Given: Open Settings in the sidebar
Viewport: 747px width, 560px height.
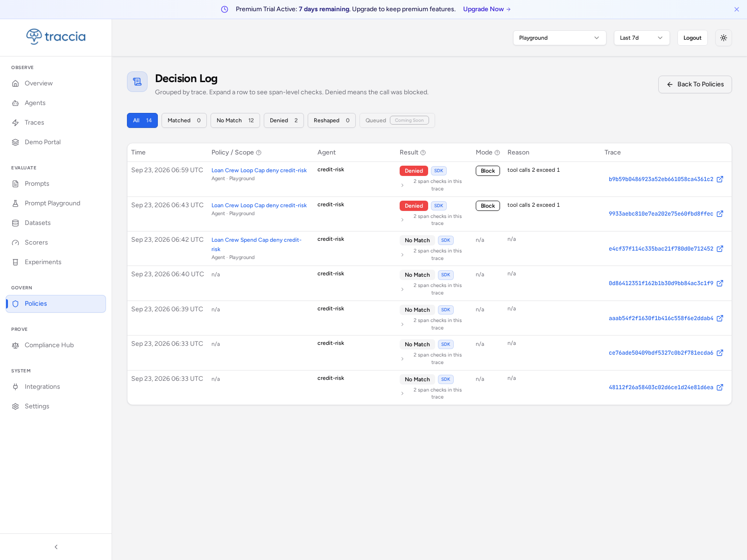Looking at the screenshot, I should point(56,406).
